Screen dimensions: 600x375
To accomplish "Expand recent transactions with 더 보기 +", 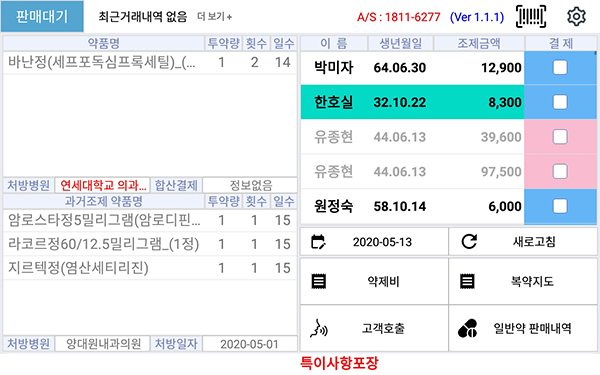I will coord(214,16).
